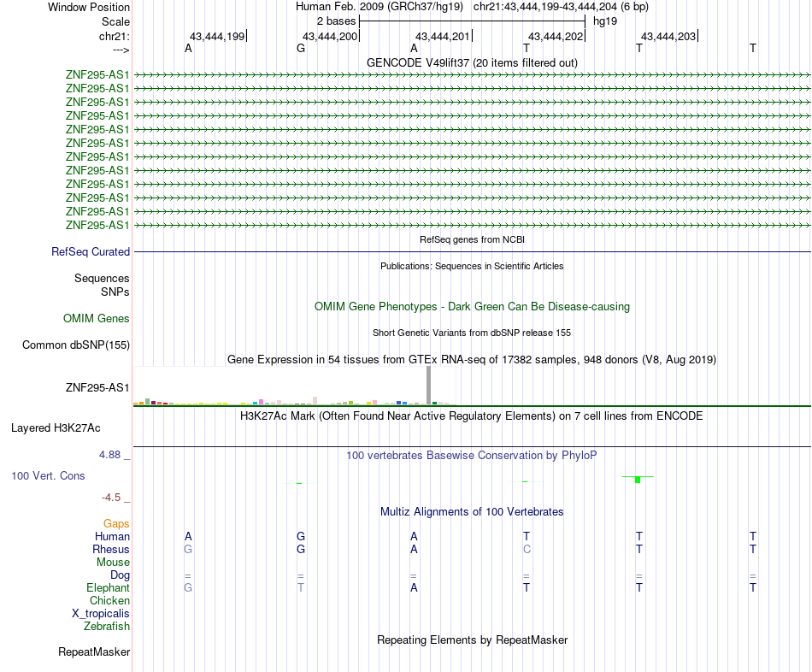Click the G base in the Human alignment row
812x672 pixels.
point(301,536)
